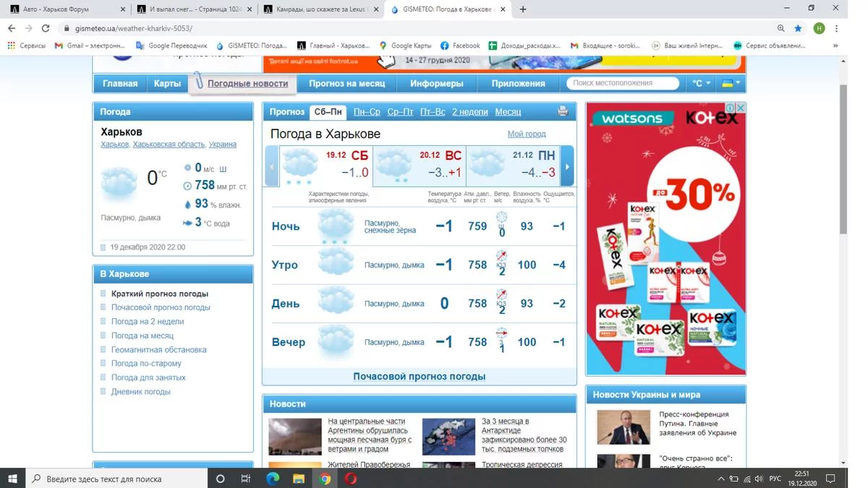The width and height of the screenshot is (868, 488).
Task: Switch to the Ср–Пт forecast tab
Action: [400, 112]
